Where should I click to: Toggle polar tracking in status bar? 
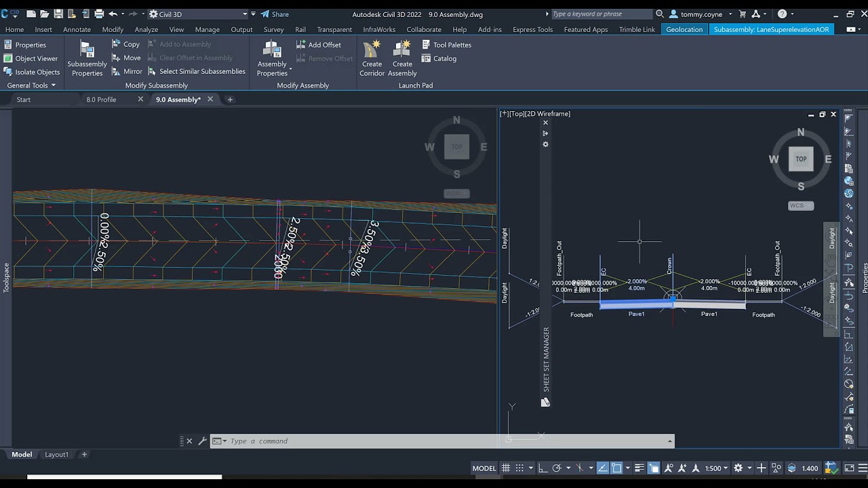[557, 468]
